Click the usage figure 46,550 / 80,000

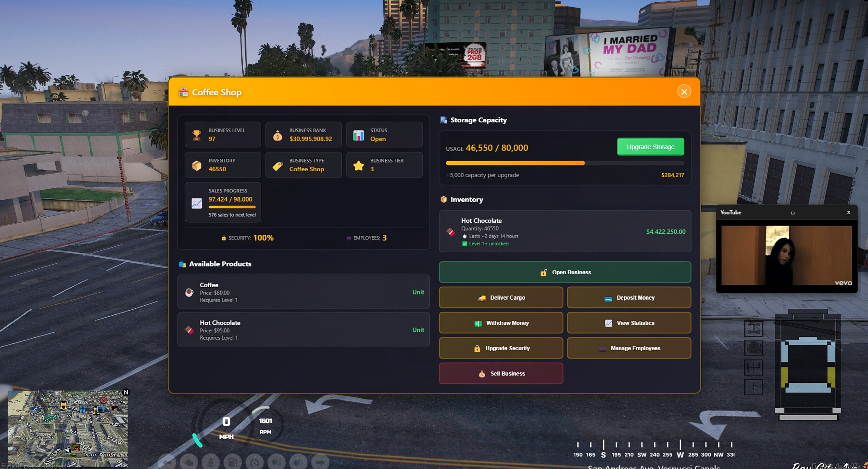[497, 148]
